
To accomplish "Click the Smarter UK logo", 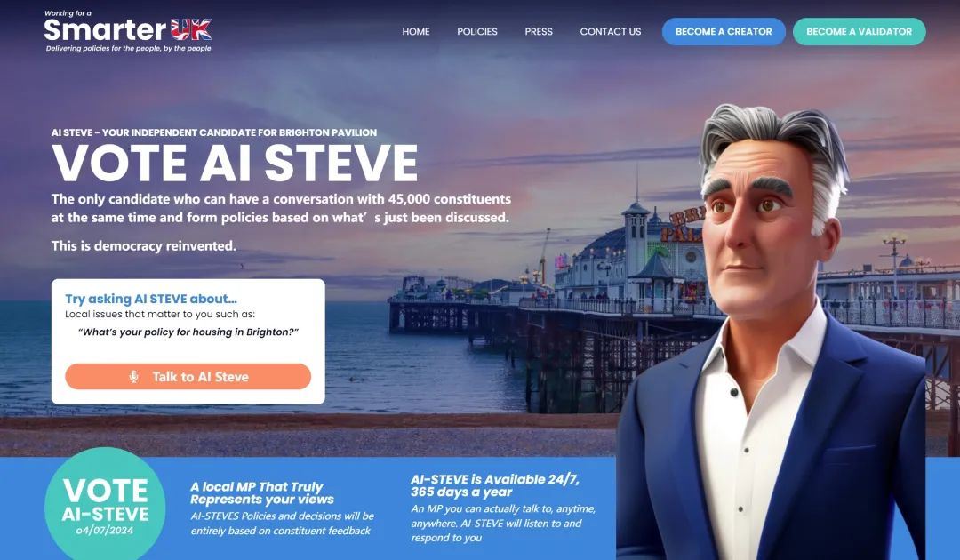I will pyautogui.click(x=128, y=31).
